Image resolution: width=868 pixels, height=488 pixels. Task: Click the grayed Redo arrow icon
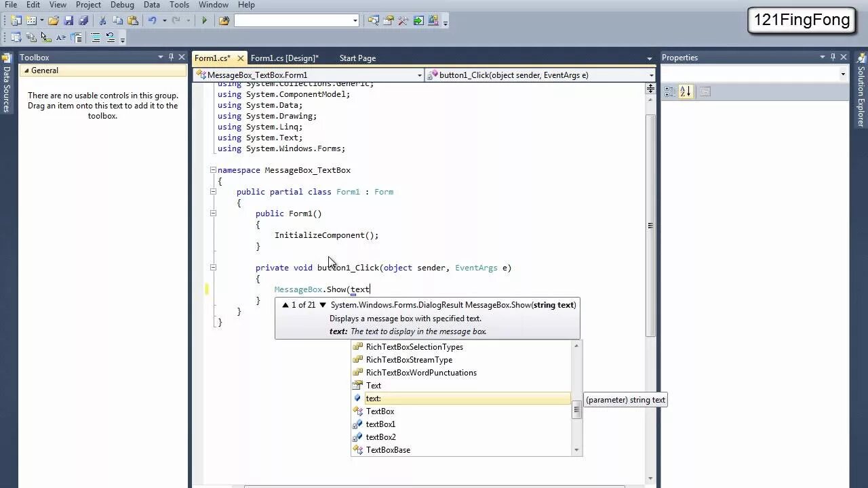(177, 21)
